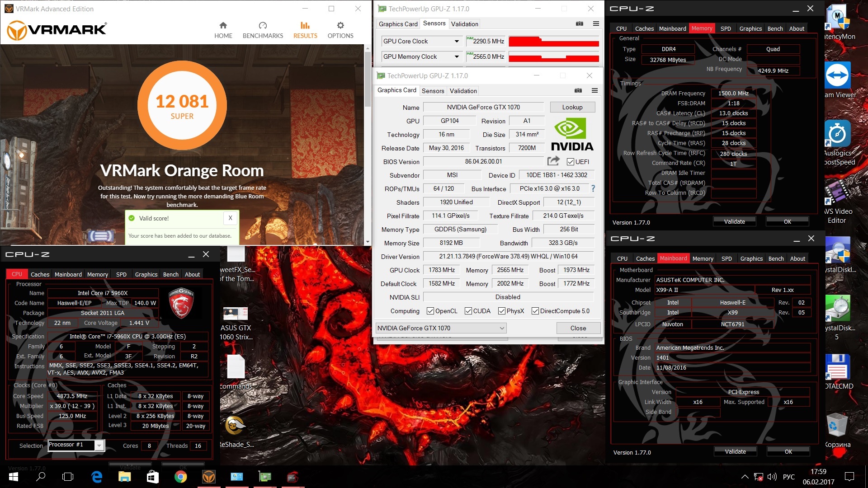Open SPD tab in top-right CPU-Z window
The image size is (868, 488).
pos(726,28)
